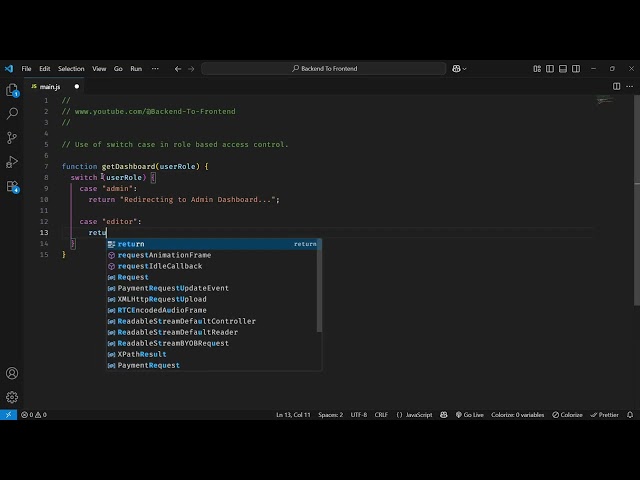Open the Source Control view

12,138
